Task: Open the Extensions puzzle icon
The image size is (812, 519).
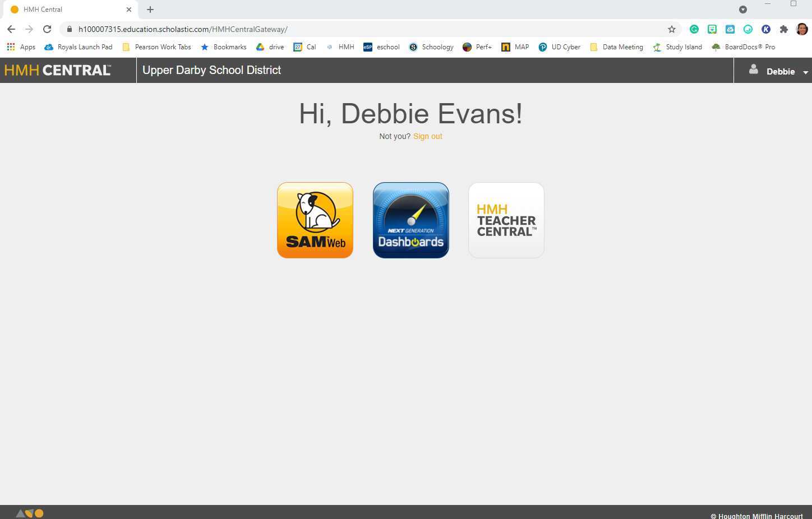Action: 783,29
